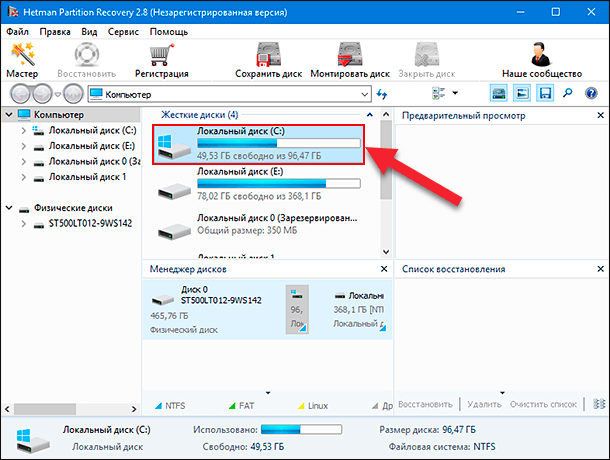Open help with the question mark icon
Screen dimensions: 610x460
pyautogui.click(x=591, y=93)
